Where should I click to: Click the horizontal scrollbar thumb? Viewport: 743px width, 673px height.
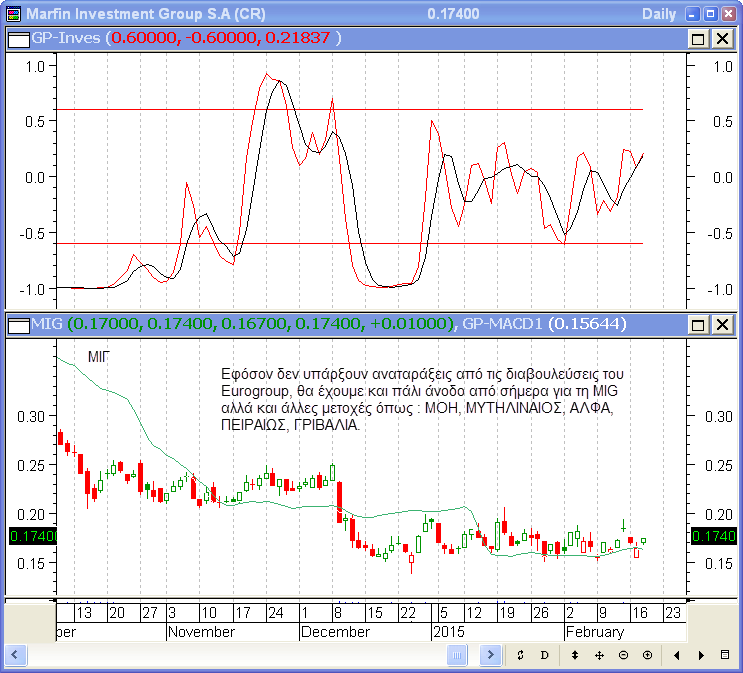457,655
